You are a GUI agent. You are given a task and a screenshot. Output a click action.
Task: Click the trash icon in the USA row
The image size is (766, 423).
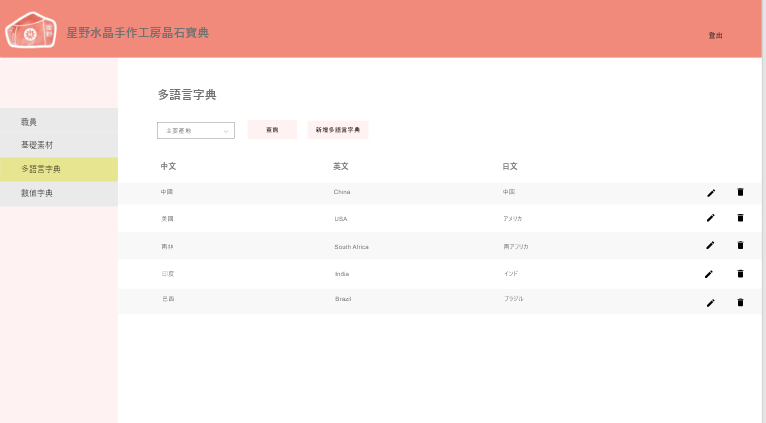coord(740,218)
